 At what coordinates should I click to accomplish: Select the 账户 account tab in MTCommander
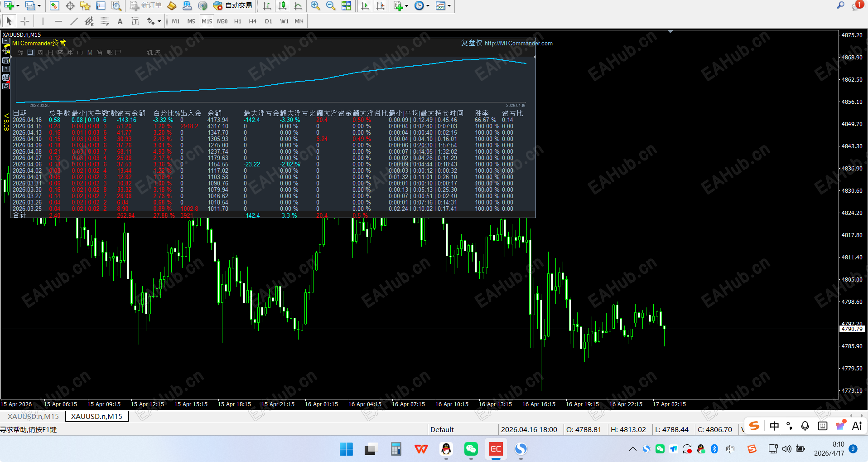pyautogui.click(x=114, y=53)
